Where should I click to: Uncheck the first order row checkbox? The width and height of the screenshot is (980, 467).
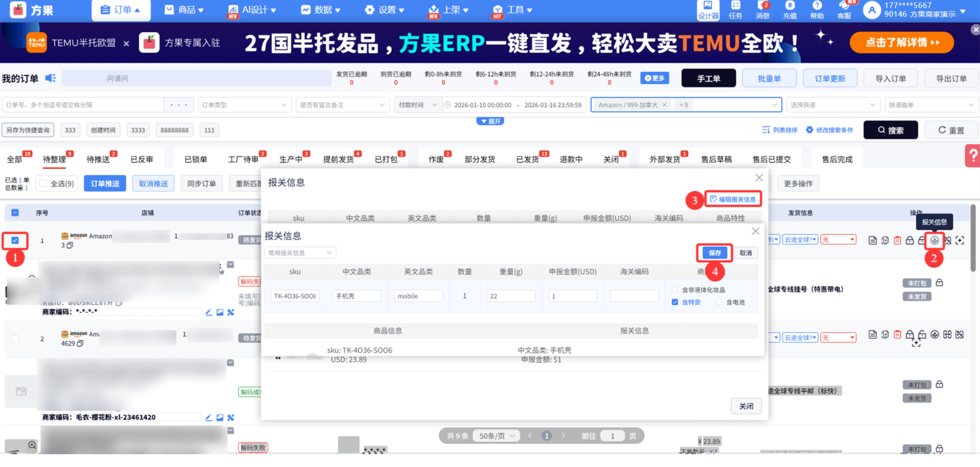[x=15, y=240]
